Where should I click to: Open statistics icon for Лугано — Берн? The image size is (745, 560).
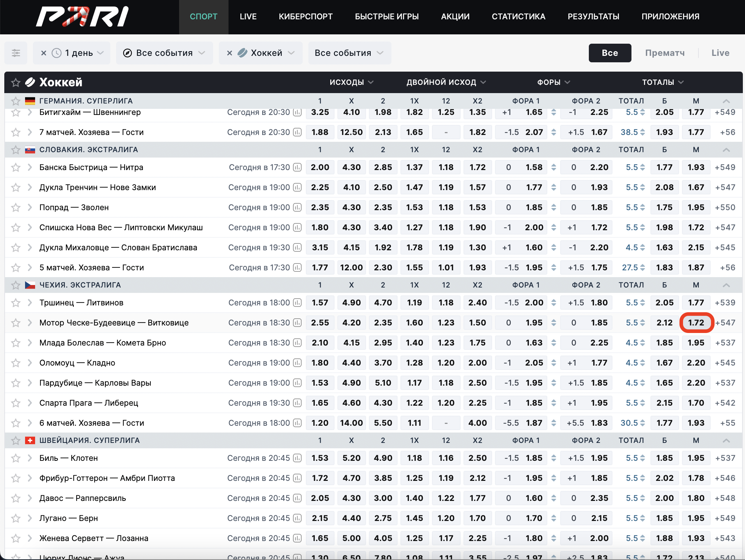pyautogui.click(x=297, y=518)
